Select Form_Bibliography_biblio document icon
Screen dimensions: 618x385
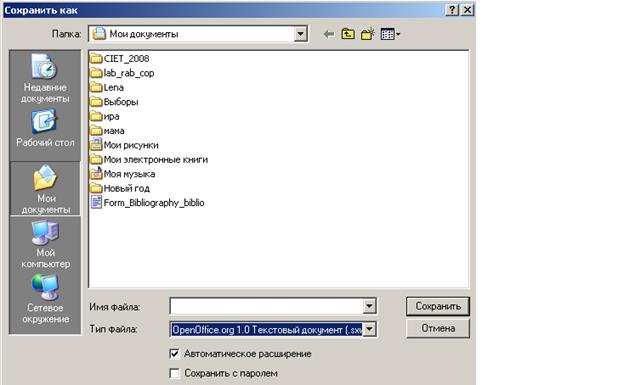96,203
